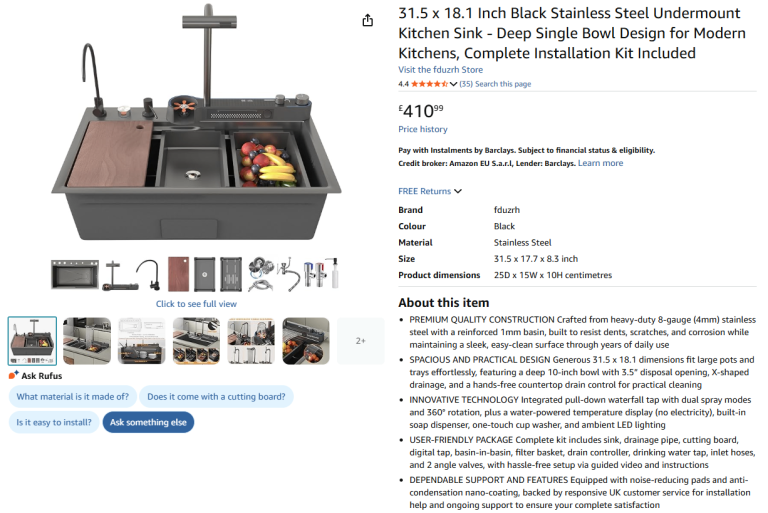This screenshot has height=513, width=768.
Task: Select the fourth sink close-up thumbnail
Action: (x=196, y=341)
